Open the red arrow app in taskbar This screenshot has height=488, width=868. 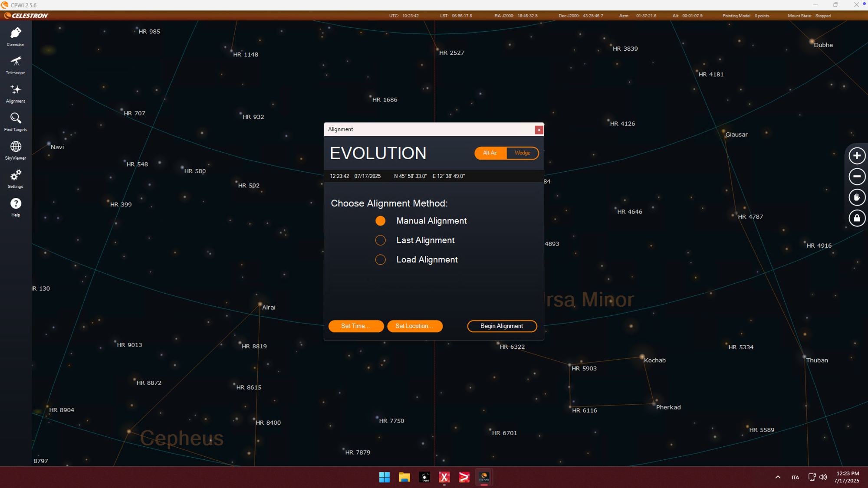tap(464, 477)
